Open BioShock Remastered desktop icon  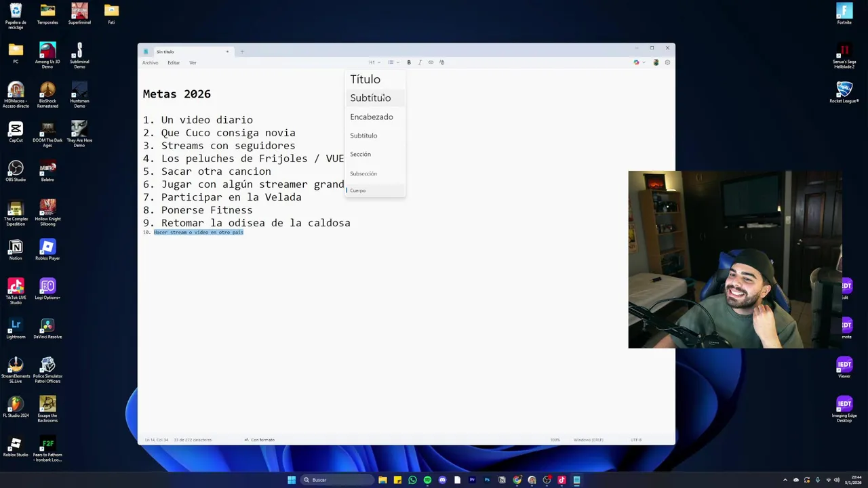(47, 95)
